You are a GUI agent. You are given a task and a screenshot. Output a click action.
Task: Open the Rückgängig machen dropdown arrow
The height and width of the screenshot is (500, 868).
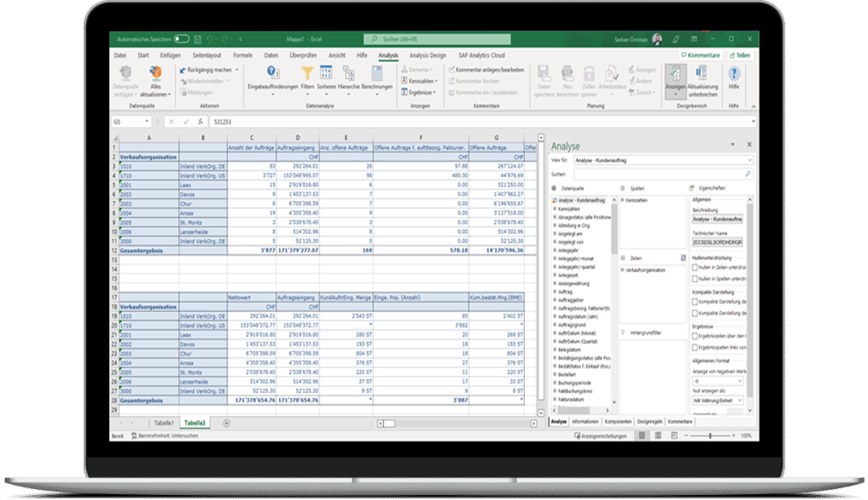click(x=237, y=70)
